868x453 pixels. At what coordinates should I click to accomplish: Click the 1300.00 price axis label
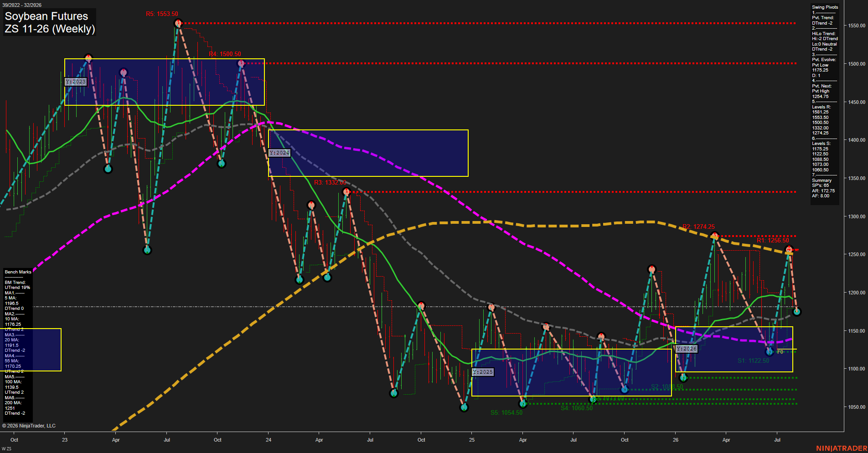(x=857, y=216)
